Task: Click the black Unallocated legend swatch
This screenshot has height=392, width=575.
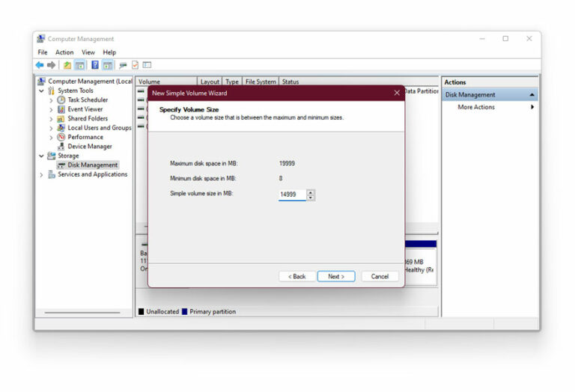Action: (142, 312)
